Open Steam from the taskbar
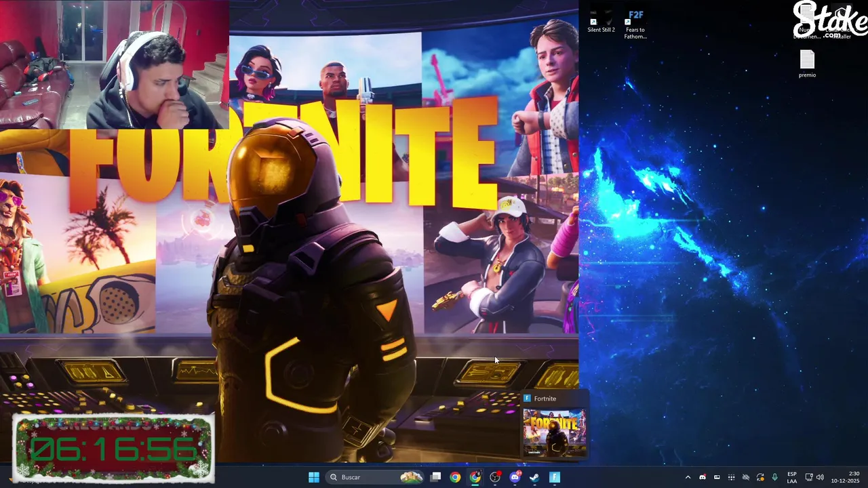This screenshot has height=488, width=868. 534,477
